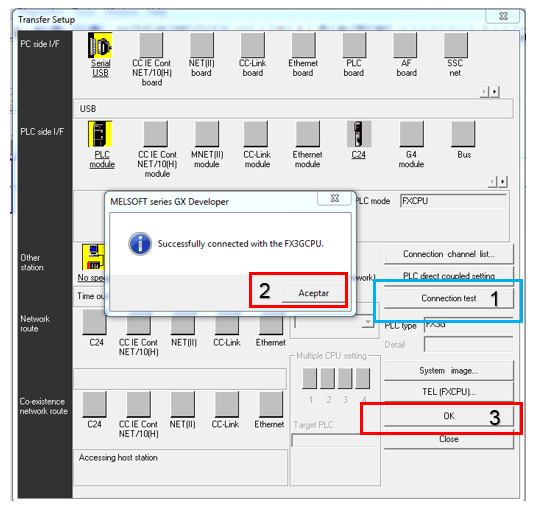
Task: Click the PLC board icon
Action: pos(354,45)
